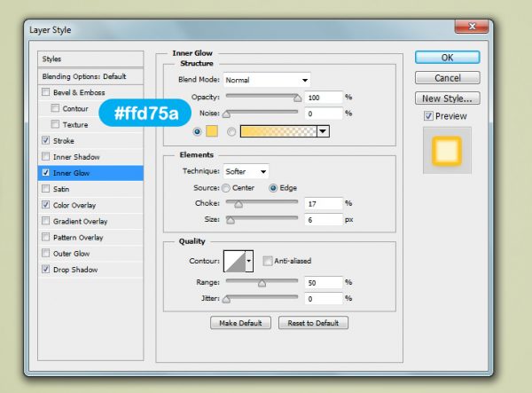Click the layer style preview thumbnail
The width and height of the screenshot is (532, 393).
pyautogui.click(x=445, y=153)
